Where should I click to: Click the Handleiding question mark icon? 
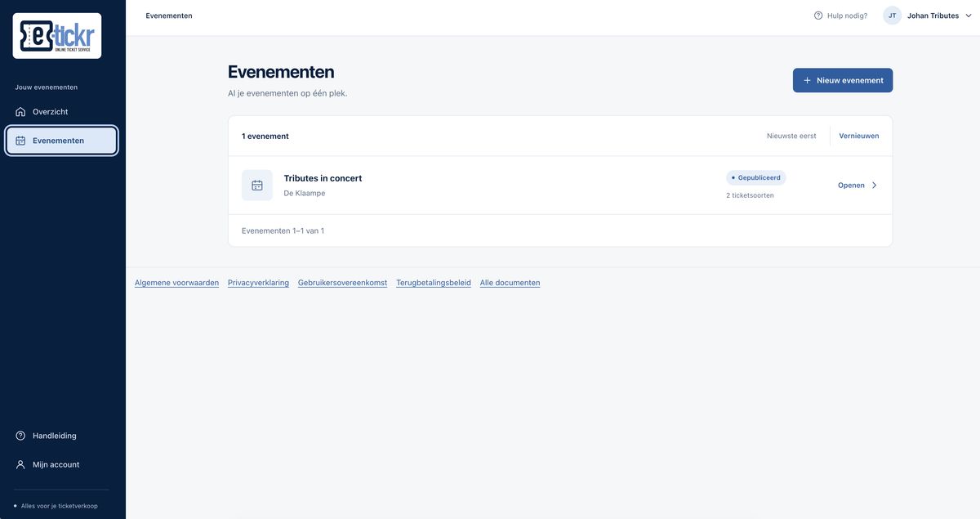pos(20,436)
